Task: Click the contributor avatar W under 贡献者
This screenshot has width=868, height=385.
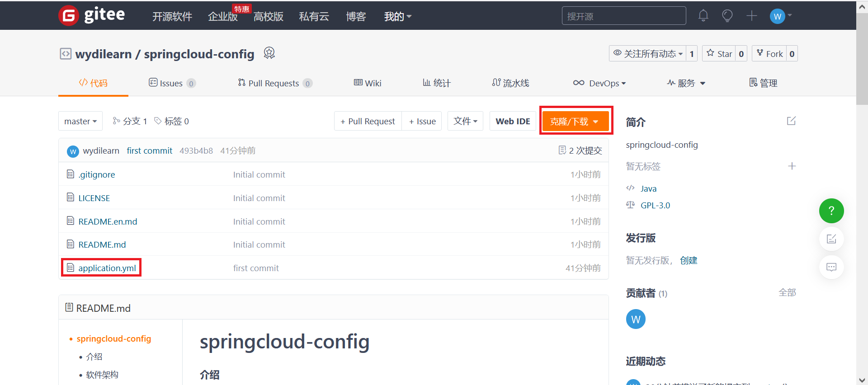Action: point(636,319)
